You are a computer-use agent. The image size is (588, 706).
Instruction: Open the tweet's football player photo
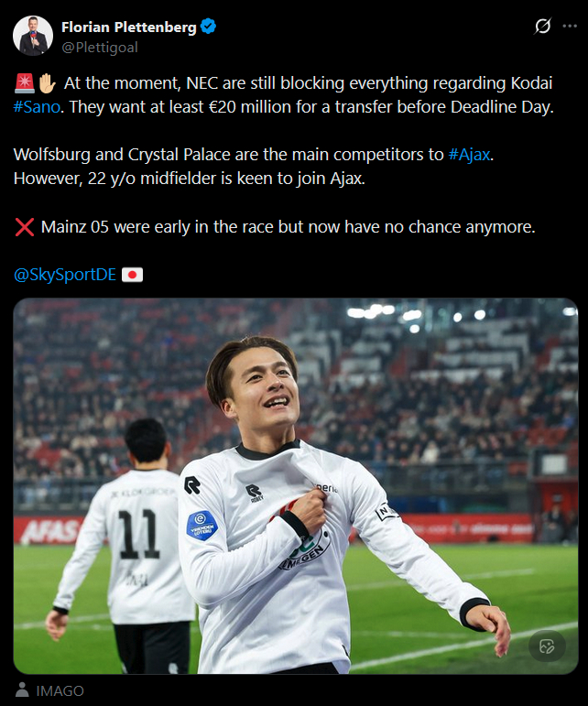click(x=295, y=486)
